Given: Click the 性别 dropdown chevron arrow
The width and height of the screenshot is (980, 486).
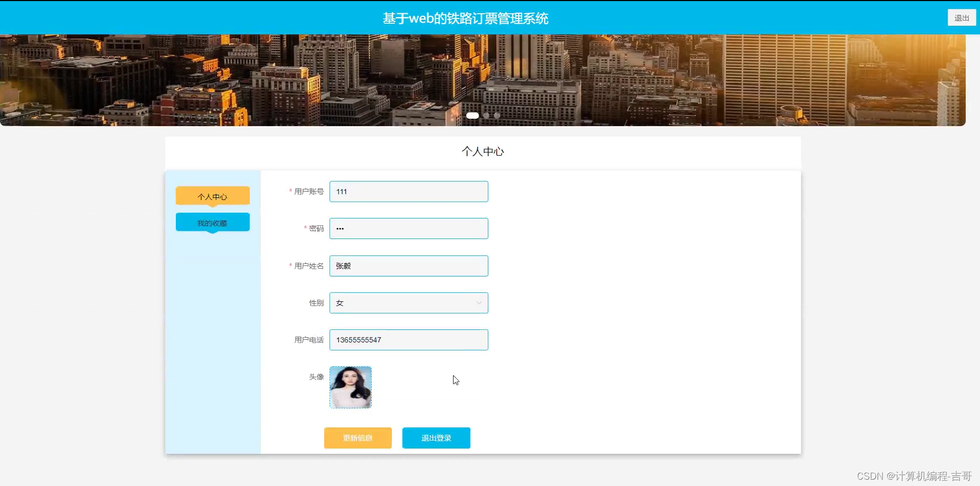Looking at the screenshot, I should 479,303.
